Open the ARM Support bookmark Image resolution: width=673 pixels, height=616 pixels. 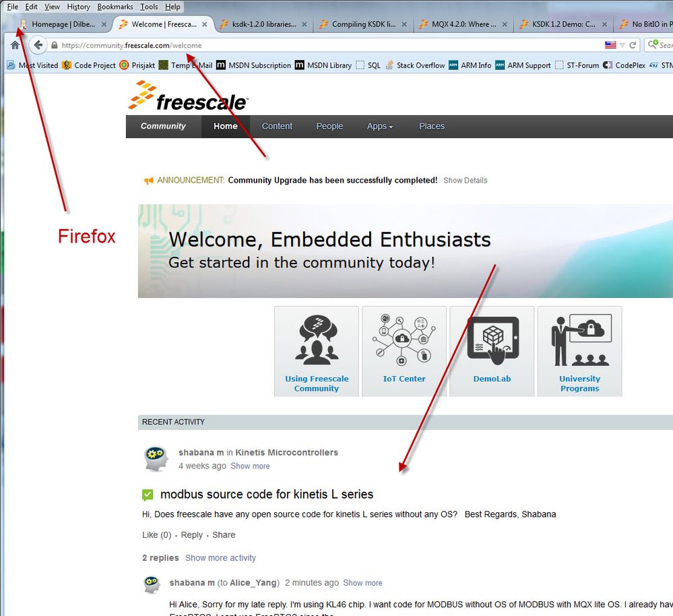(x=523, y=65)
